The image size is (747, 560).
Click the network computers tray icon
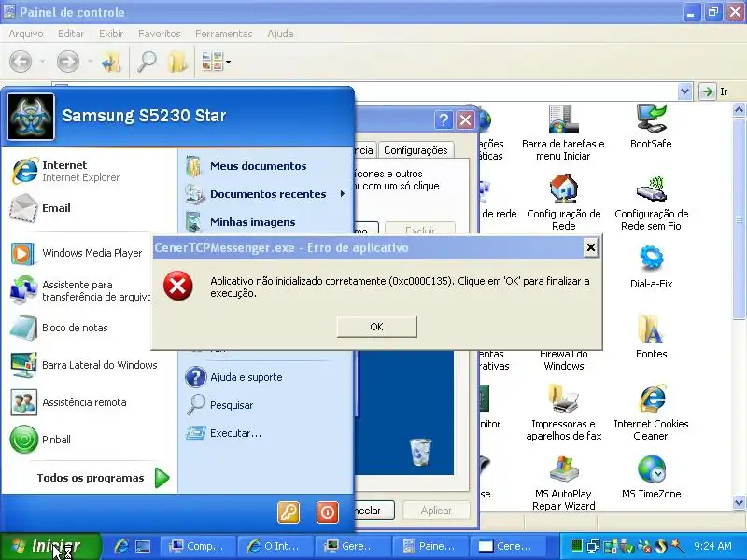593,546
